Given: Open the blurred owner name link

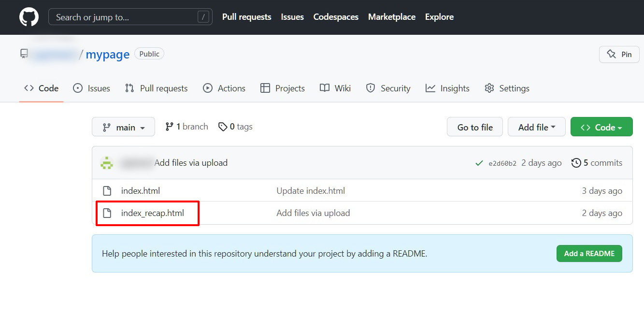Looking at the screenshot, I should pyautogui.click(x=54, y=55).
